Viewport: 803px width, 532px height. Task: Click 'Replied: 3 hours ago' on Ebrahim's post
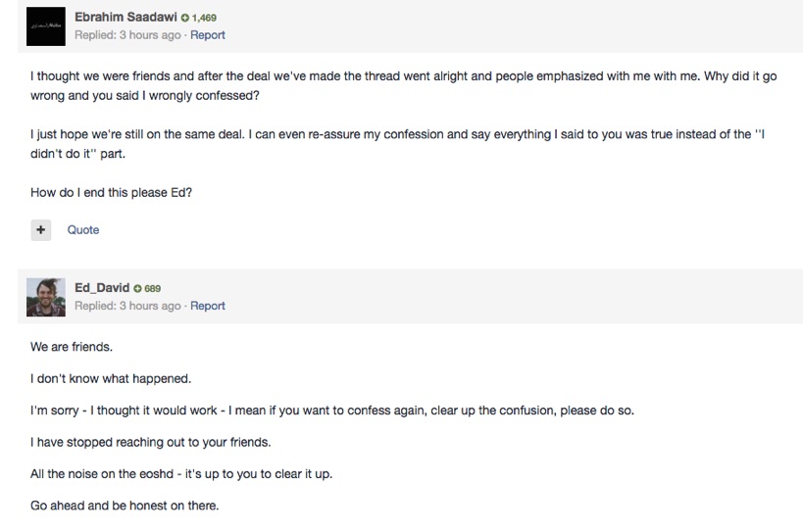127,35
